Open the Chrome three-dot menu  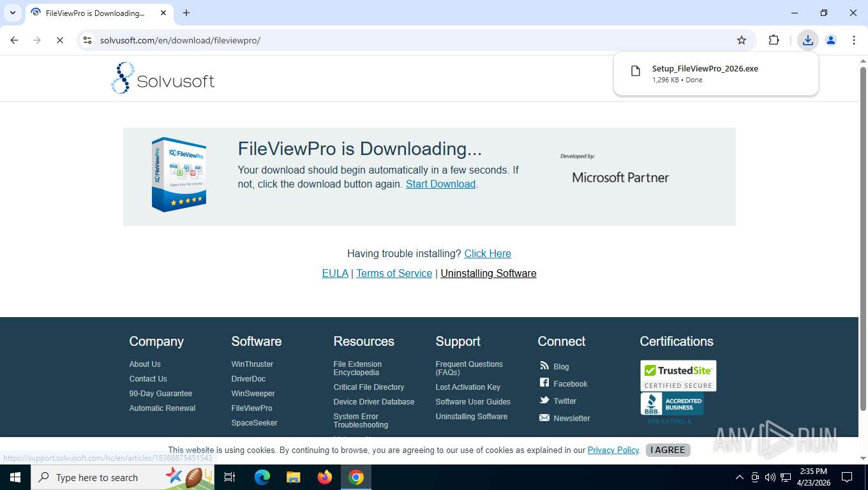point(854,40)
